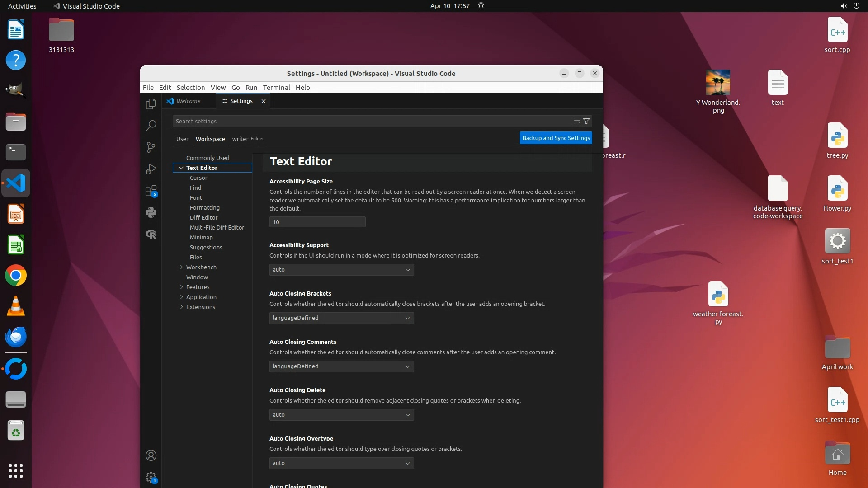This screenshot has width=868, height=488.
Task: Open the Run and Debug view
Action: point(151,169)
